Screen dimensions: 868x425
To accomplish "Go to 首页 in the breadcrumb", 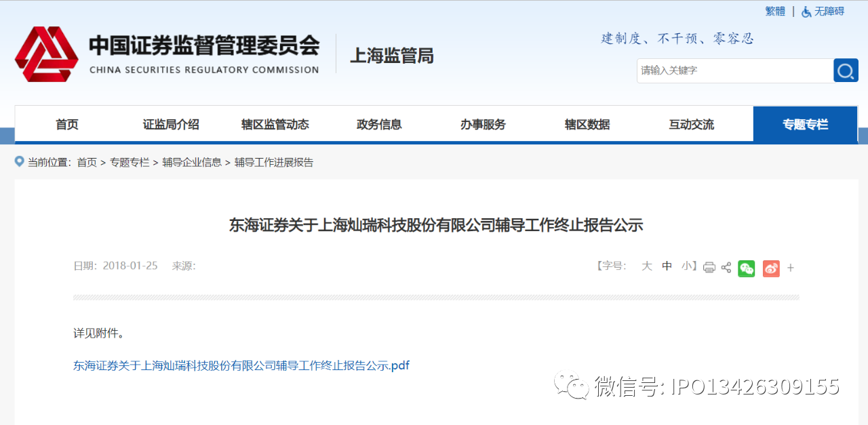I will [x=87, y=163].
